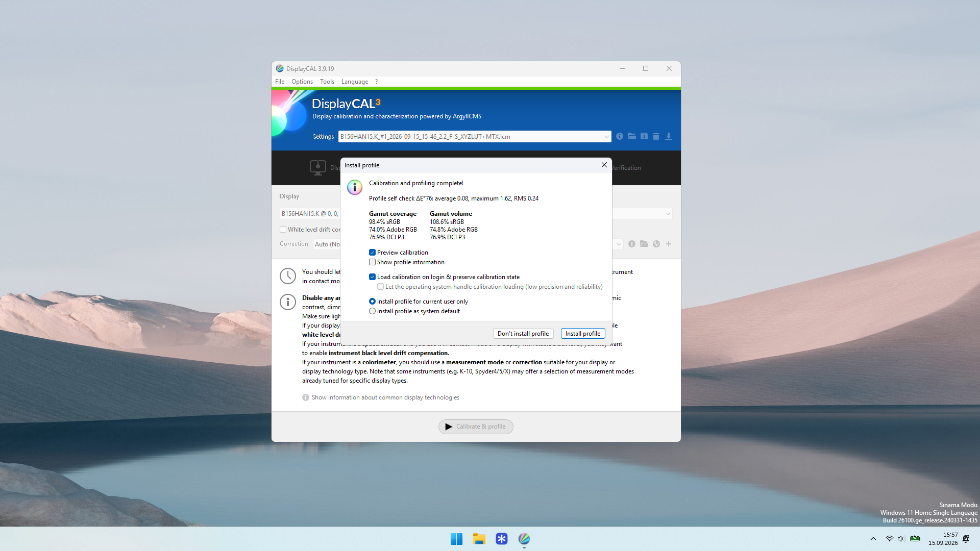This screenshot has width=980, height=551.
Task: Select Install profile for current user only
Action: (372, 302)
